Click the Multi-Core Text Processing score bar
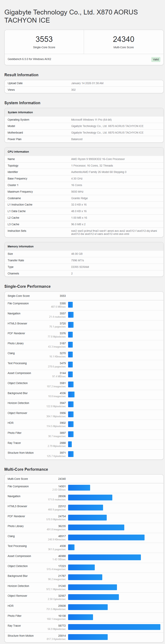This screenshot has width=165, height=644. [x=71, y=547]
